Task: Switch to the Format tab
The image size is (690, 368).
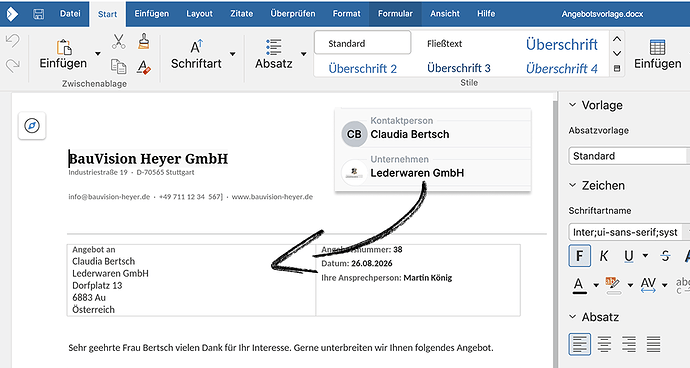Action: click(346, 14)
